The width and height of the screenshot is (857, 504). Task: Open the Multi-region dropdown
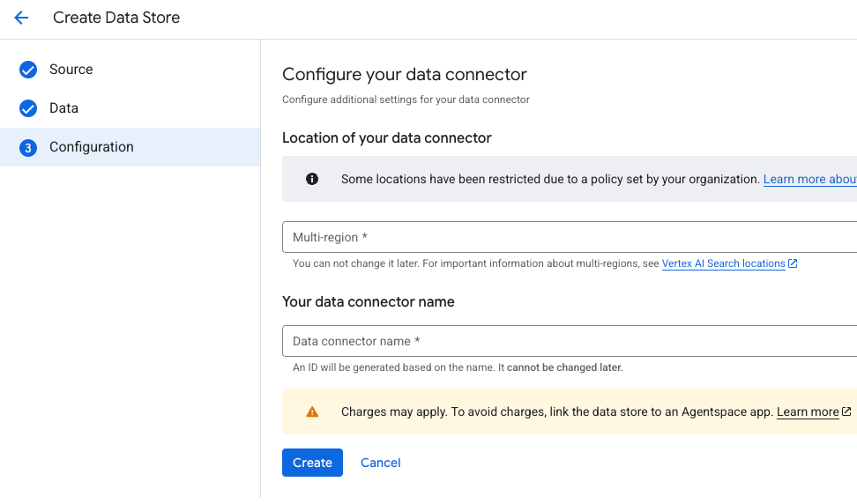click(x=569, y=237)
